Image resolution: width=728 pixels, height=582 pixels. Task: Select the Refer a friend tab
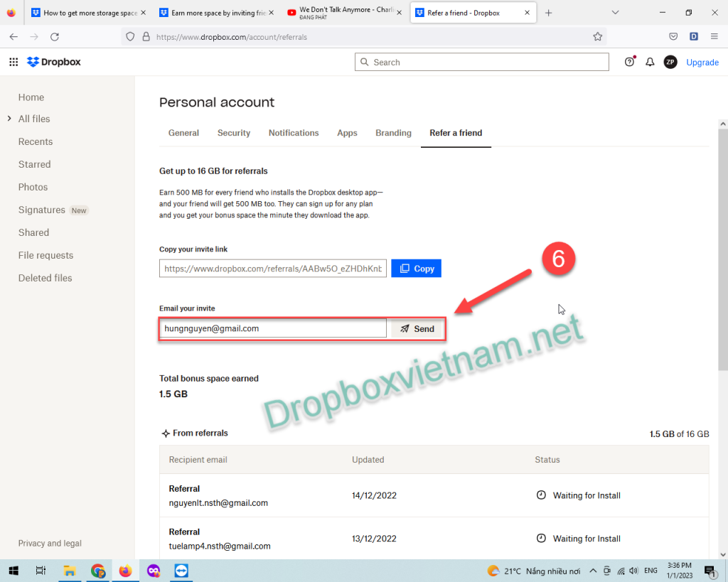pyautogui.click(x=456, y=133)
